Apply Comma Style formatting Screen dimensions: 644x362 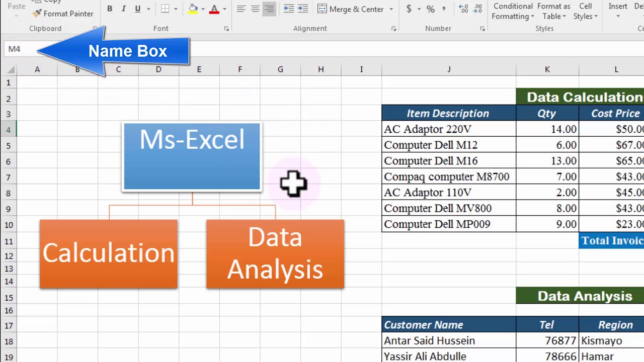point(444,9)
